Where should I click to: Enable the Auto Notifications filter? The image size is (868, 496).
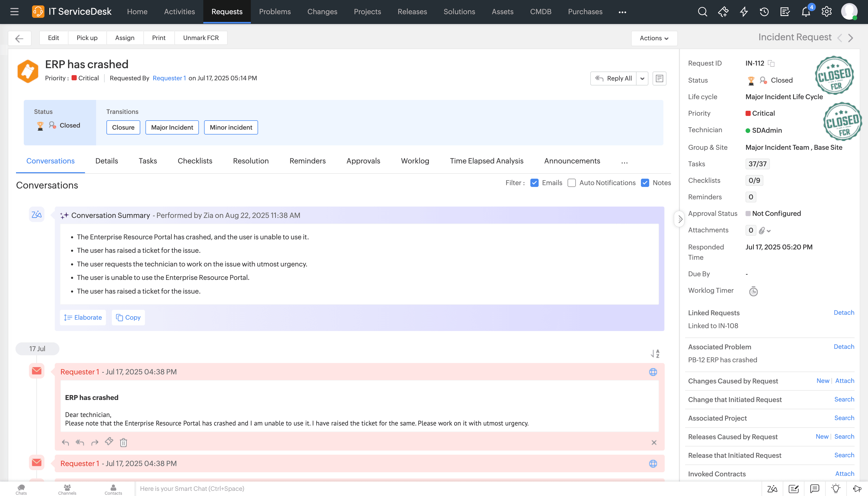click(571, 183)
